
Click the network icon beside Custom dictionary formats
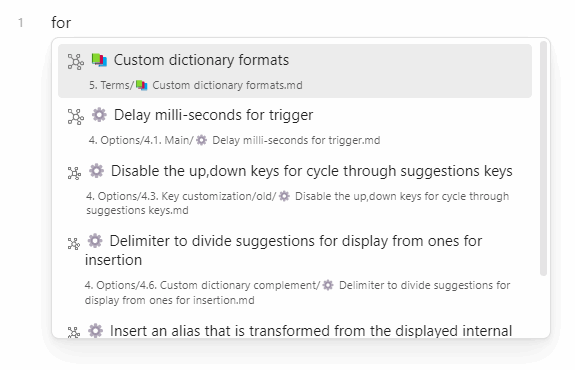pyautogui.click(x=76, y=62)
